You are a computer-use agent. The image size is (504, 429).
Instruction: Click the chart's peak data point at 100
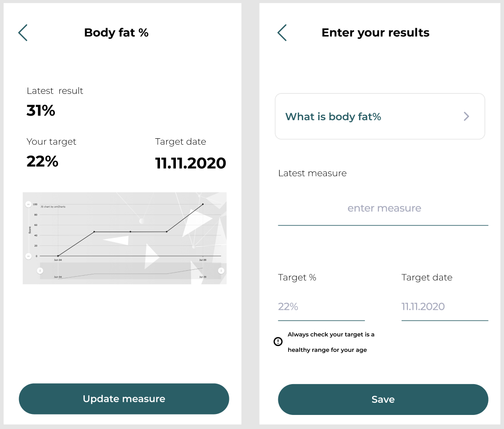(203, 204)
